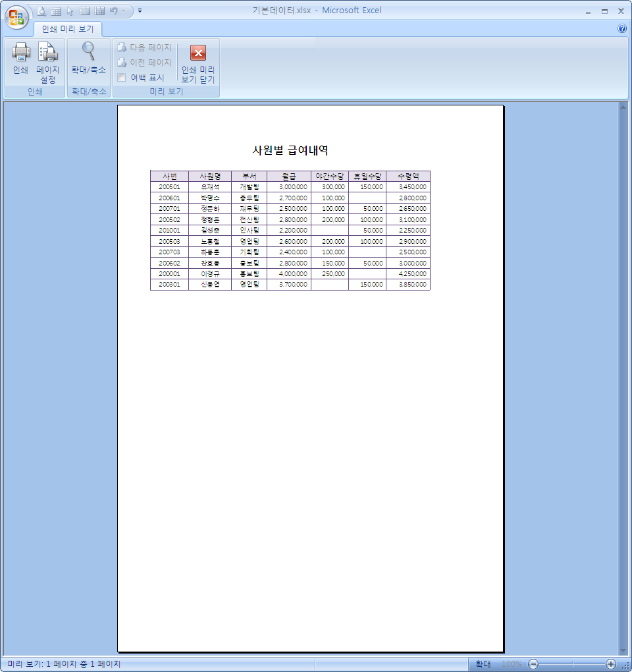
Task: Minimize the Excel window
Action: pyautogui.click(x=589, y=12)
